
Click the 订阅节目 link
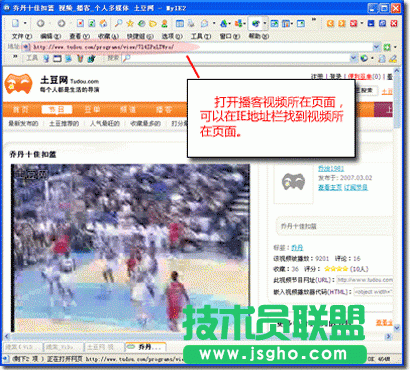[x=356, y=187]
